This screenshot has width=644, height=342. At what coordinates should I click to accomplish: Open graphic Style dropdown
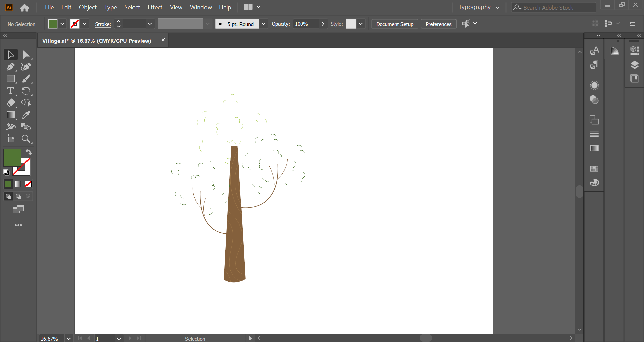click(x=361, y=24)
